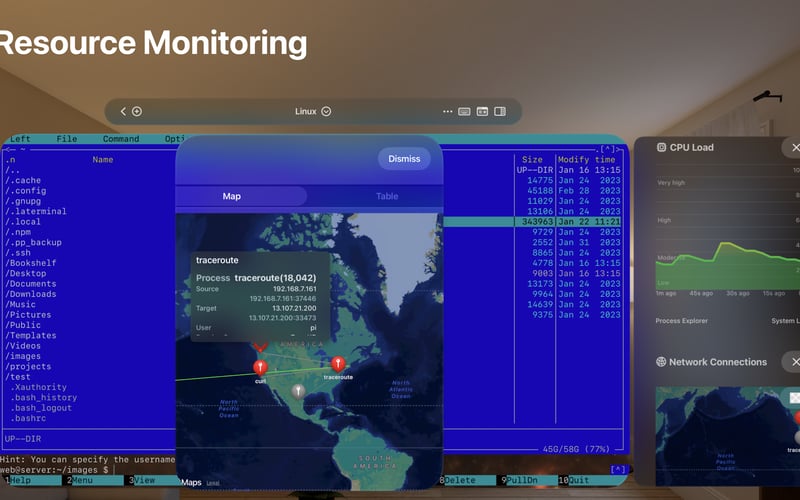Select the /Downloads directory
800x500 pixels.
pos(31,294)
